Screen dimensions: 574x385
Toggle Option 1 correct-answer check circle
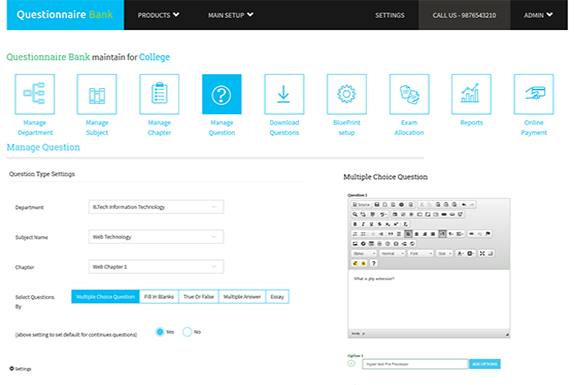coord(351,363)
